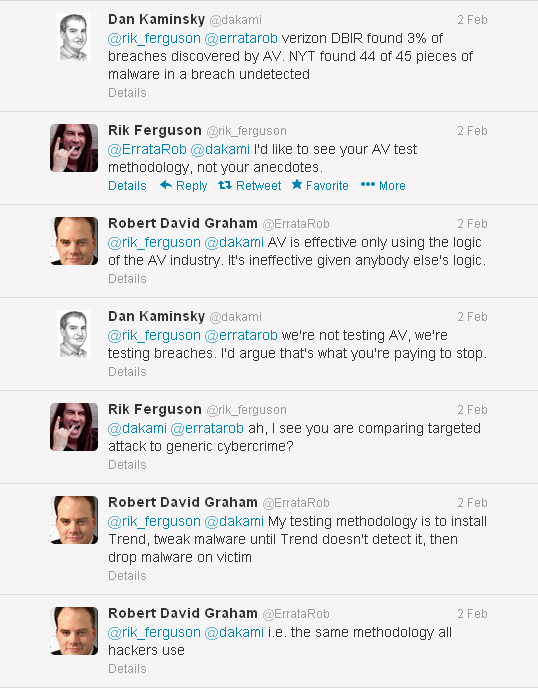Click the 2 Feb timestamp on testing breaches tweet

(472, 317)
